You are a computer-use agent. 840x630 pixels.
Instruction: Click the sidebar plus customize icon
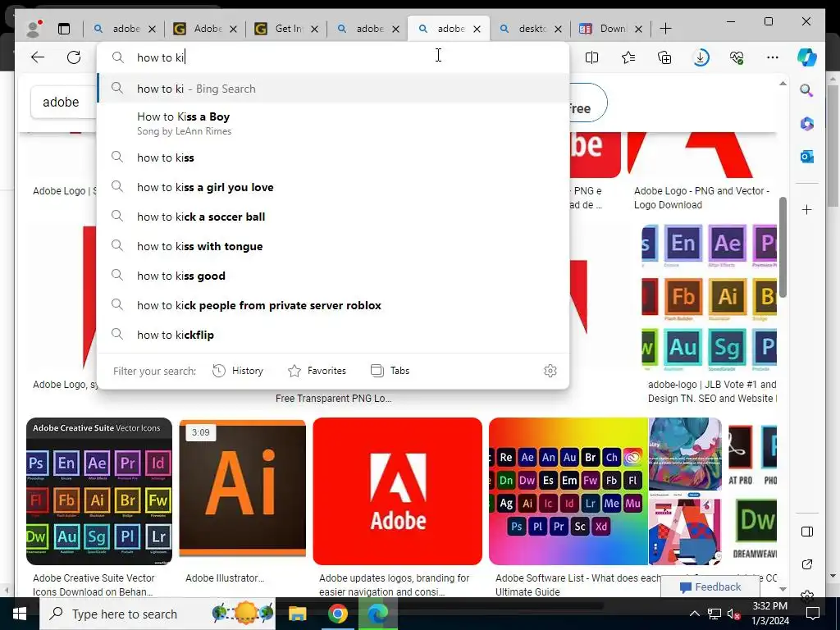point(807,209)
